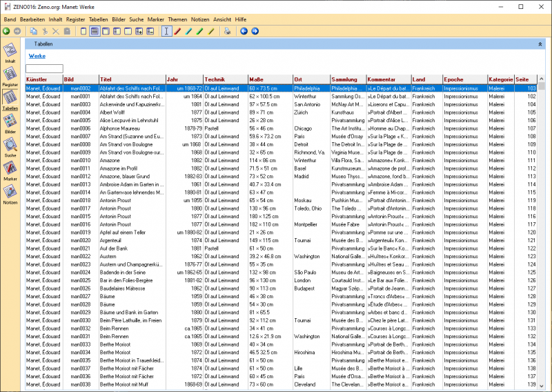Select the yellow marker pen
The image size is (552, 392).
211,31
